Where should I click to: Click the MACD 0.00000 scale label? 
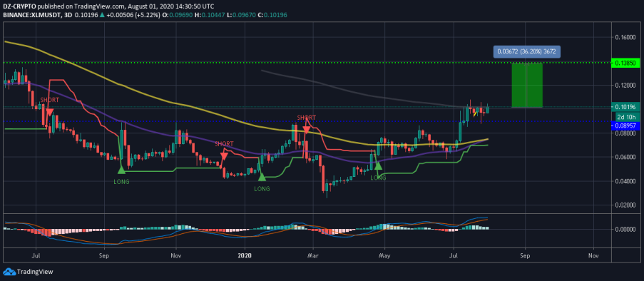coord(626,229)
